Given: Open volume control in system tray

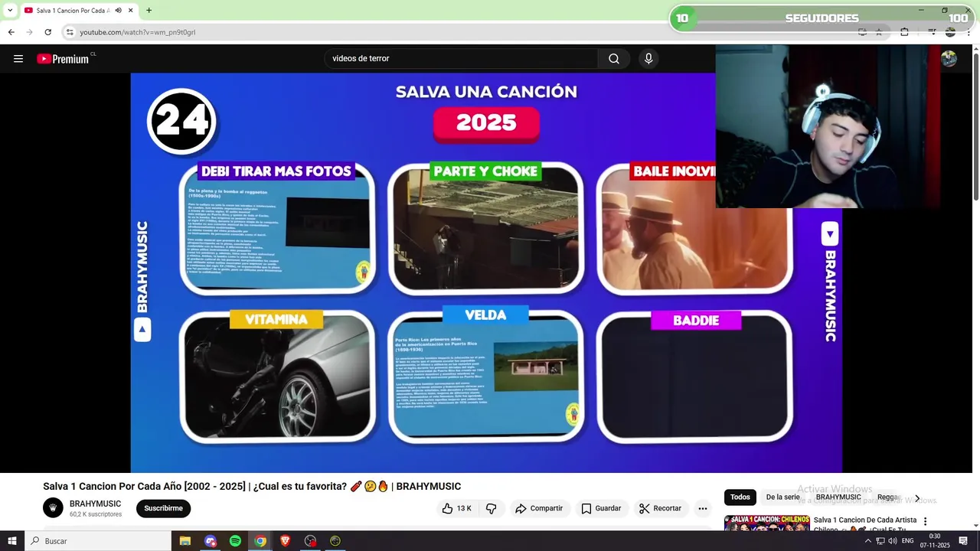Looking at the screenshot, I should pyautogui.click(x=892, y=541).
